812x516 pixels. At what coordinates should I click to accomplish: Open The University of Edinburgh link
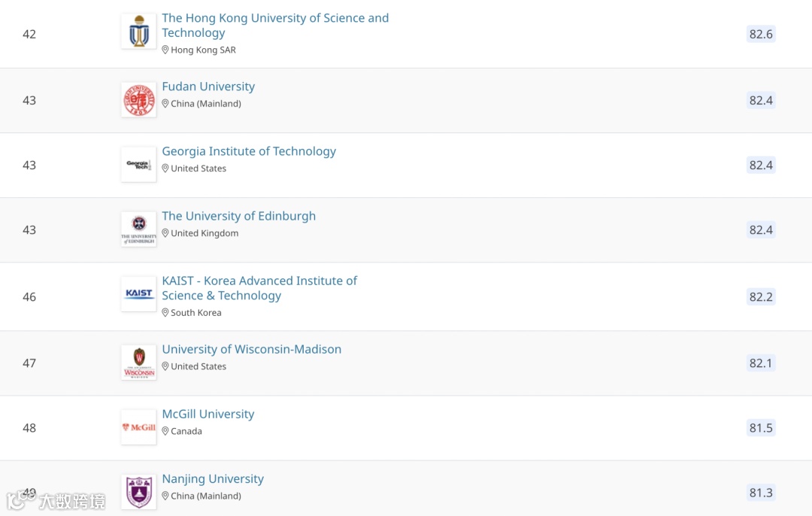pos(238,216)
